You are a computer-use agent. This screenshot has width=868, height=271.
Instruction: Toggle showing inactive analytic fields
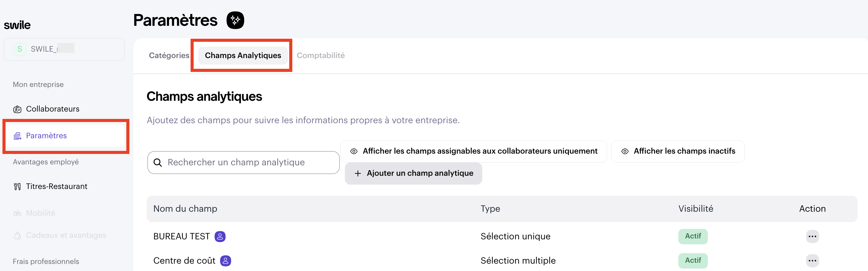point(678,151)
